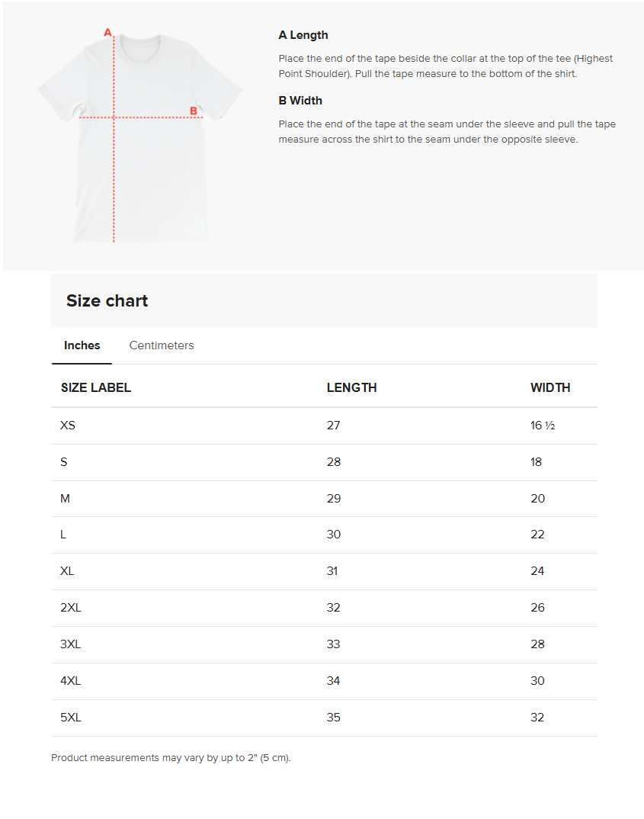
Task: Click the A Length heading
Action: (303, 35)
